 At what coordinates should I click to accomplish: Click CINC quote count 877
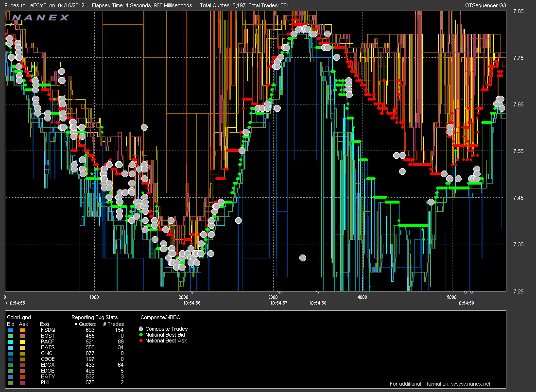coord(90,353)
